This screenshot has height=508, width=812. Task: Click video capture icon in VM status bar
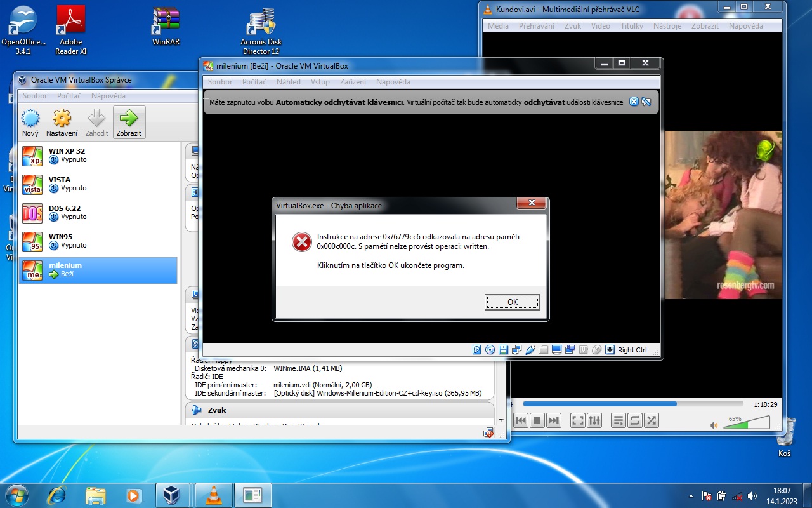(x=570, y=350)
